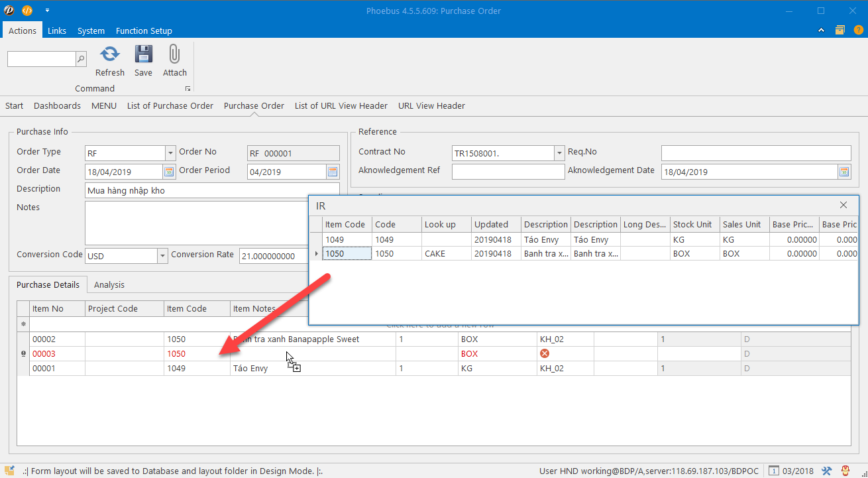868x478 pixels.
Task: Sort by Item No column header
Action: tap(58, 308)
